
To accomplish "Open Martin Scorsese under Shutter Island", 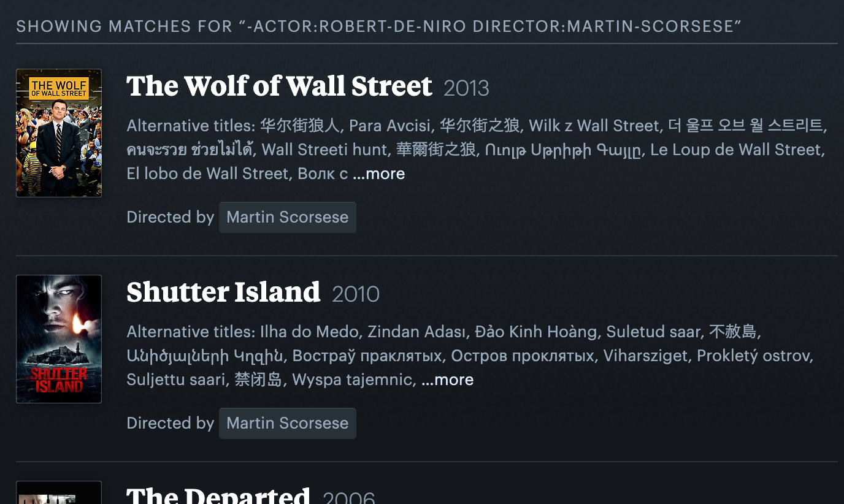I will (x=287, y=423).
